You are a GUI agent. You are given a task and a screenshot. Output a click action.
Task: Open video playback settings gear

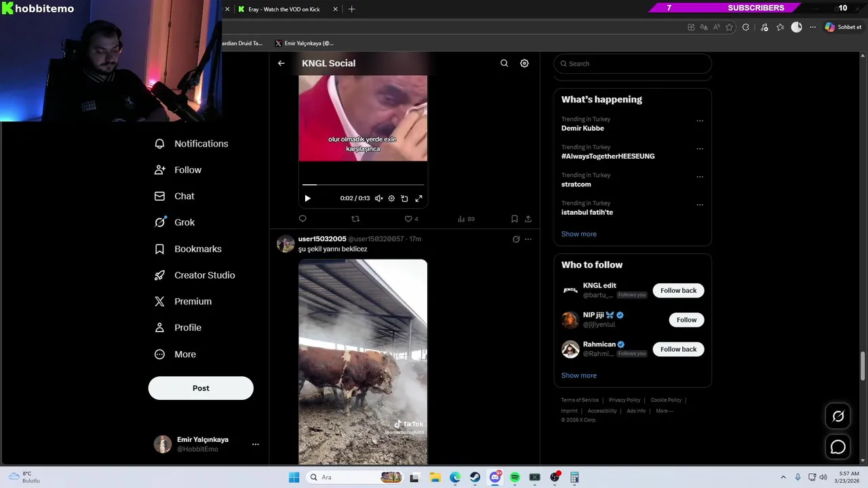click(x=391, y=199)
